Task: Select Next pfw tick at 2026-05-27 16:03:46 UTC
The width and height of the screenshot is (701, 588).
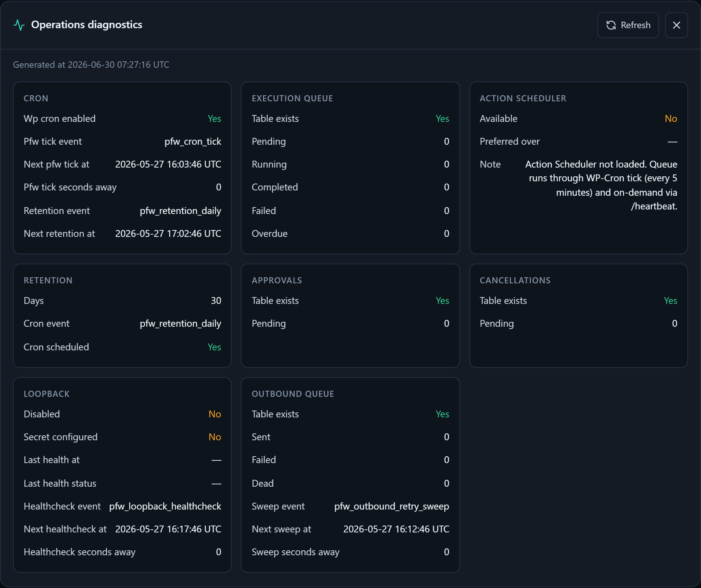Action: pyautogui.click(x=168, y=165)
